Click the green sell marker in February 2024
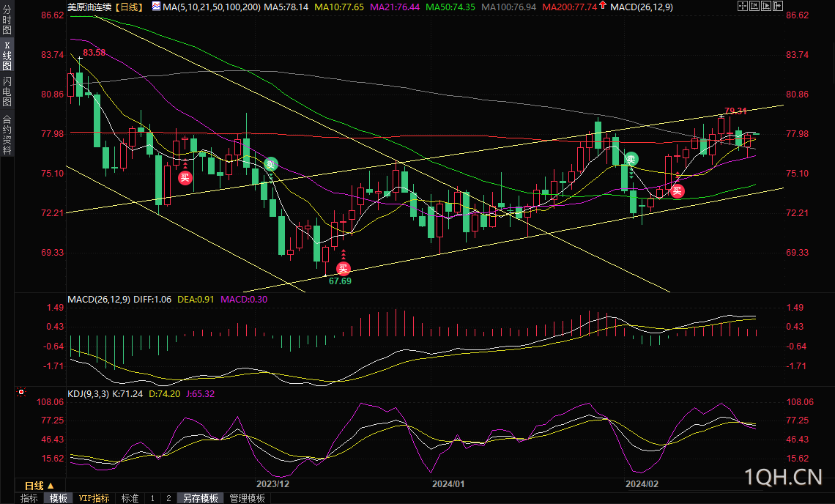835x504 pixels. [x=631, y=159]
